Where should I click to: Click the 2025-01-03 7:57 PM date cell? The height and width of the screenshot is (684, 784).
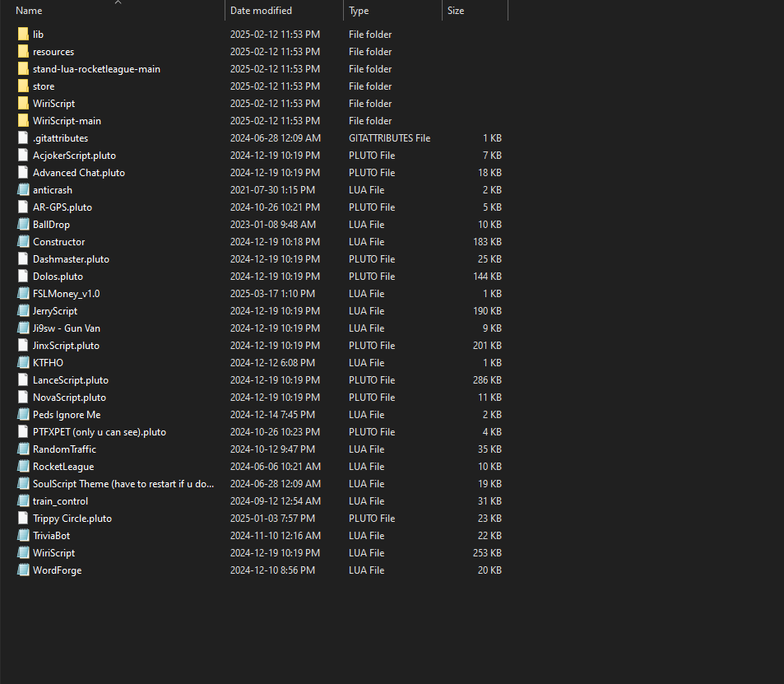click(272, 519)
